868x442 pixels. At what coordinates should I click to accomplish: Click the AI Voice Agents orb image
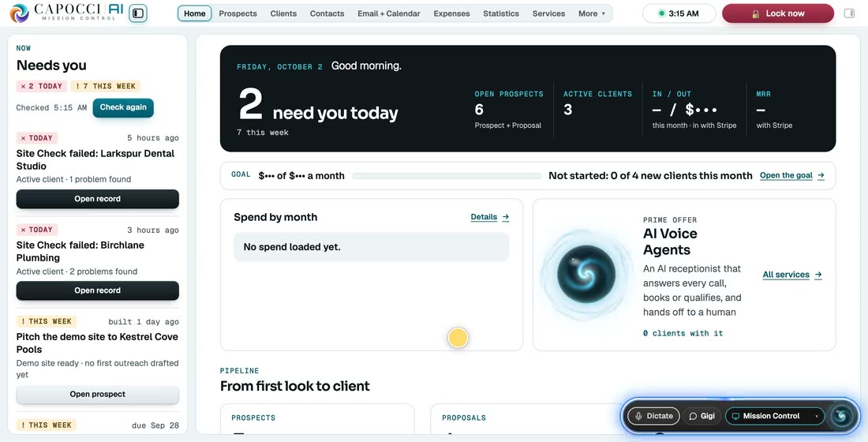click(586, 275)
